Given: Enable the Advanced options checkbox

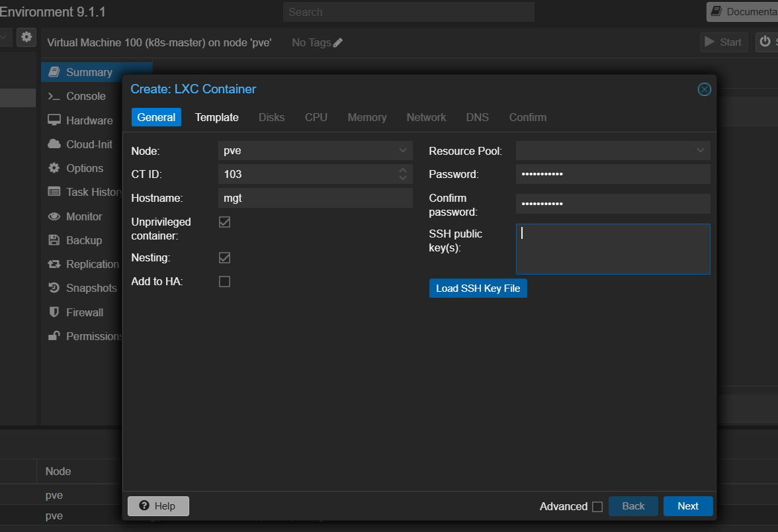Looking at the screenshot, I should pyautogui.click(x=597, y=507).
